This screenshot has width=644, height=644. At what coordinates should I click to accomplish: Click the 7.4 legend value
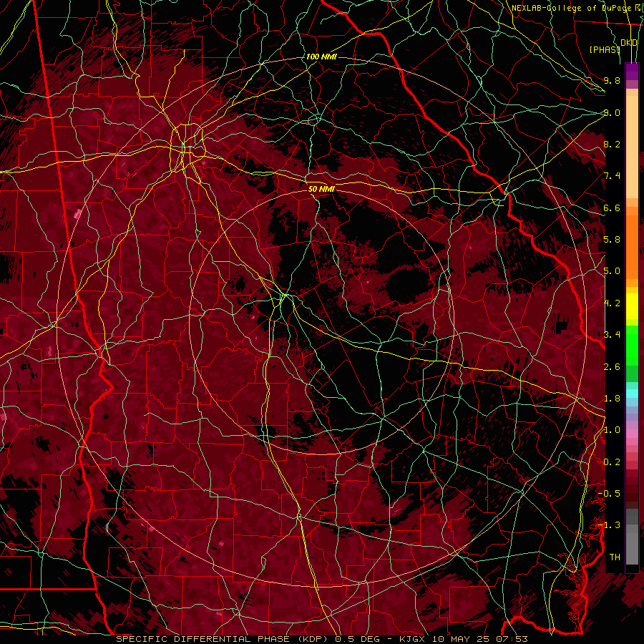click(612, 176)
